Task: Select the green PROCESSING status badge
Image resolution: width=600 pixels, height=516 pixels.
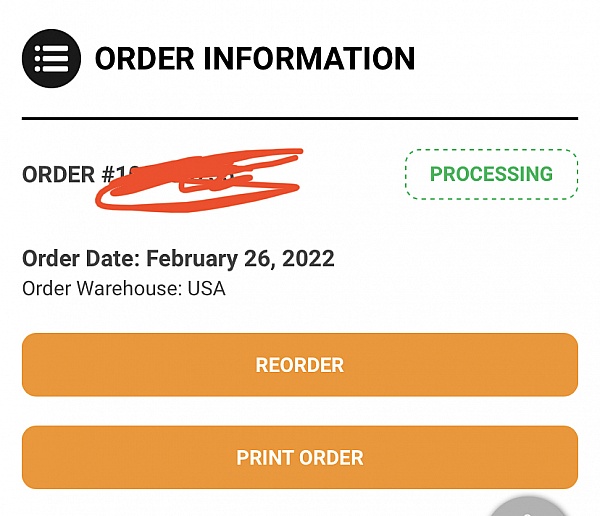Action: point(491,174)
